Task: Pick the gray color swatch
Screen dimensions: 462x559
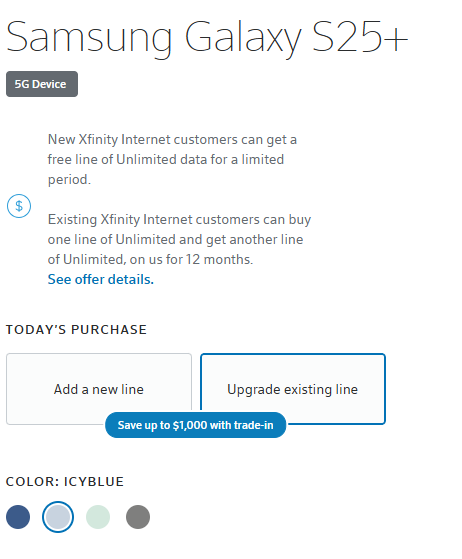Action: 138,517
